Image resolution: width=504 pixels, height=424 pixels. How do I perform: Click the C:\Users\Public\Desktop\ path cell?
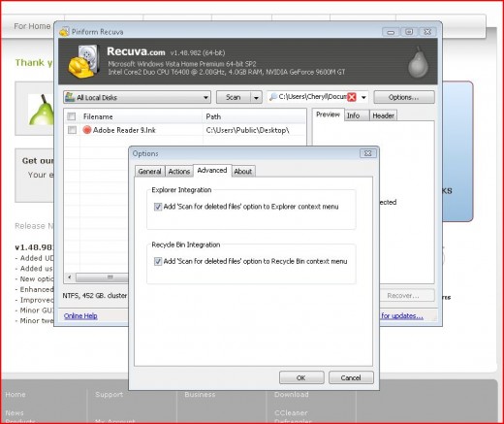tap(247, 130)
